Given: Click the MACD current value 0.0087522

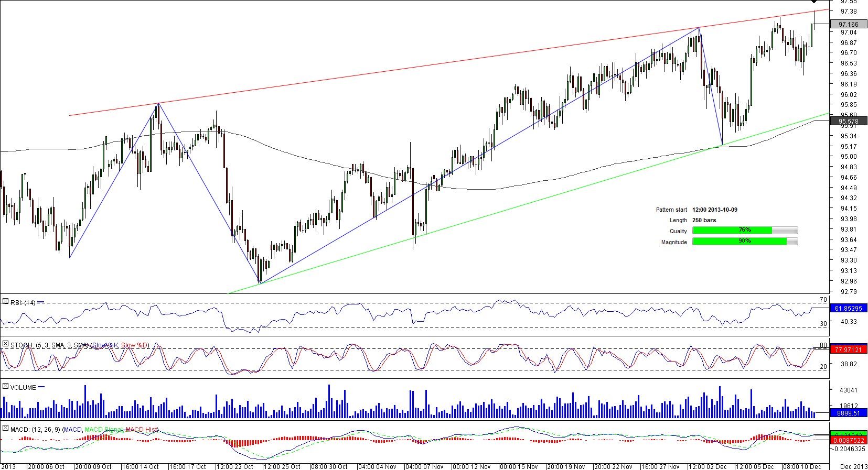Looking at the screenshot, I should (848, 441).
